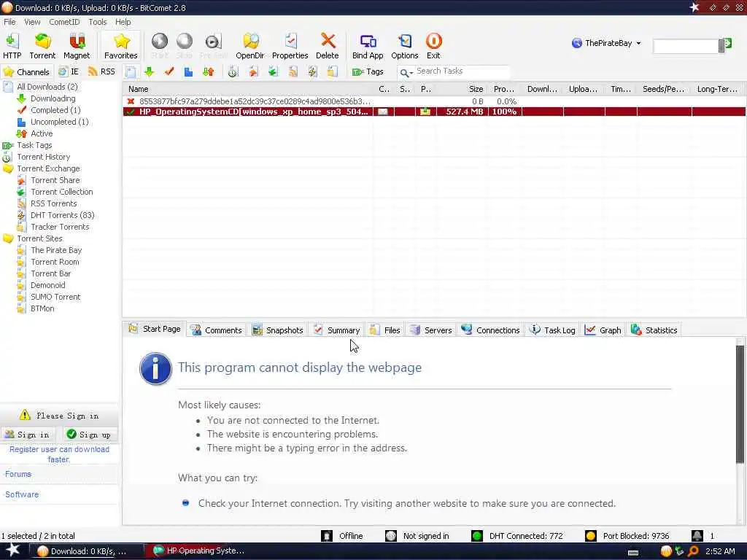Exit BitComet using the Exit button
Viewport: 747px width, 560px height.
coord(433,46)
